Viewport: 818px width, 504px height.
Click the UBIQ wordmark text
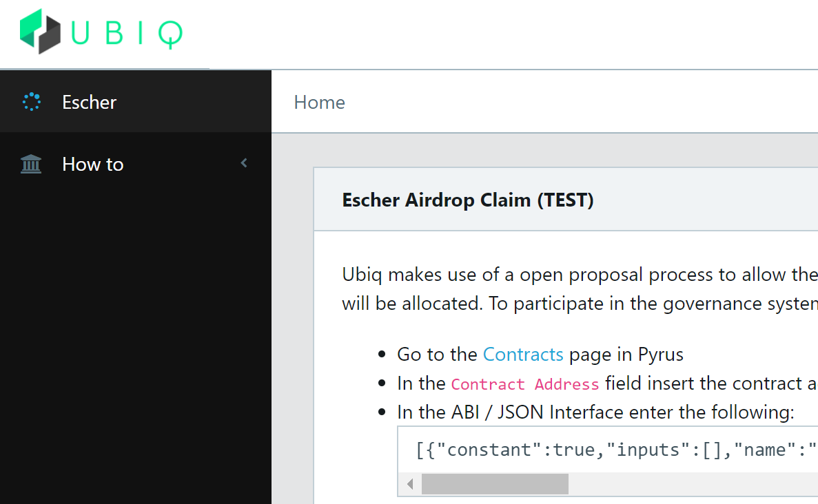(x=127, y=33)
